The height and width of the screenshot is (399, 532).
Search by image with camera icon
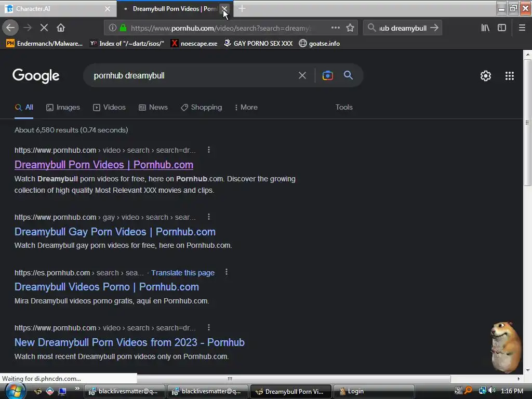click(x=327, y=75)
